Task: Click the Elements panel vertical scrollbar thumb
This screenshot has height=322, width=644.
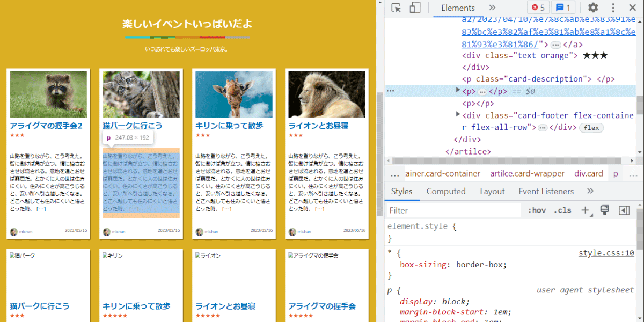Action: pos(639,105)
